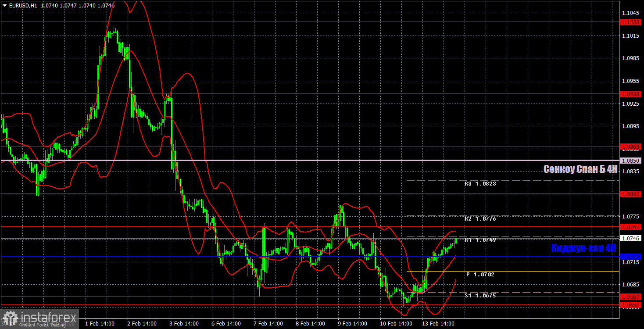Click the '3 Feb 14:00' time axis label
The height and width of the screenshot is (329, 644).
click(x=184, y=324)
